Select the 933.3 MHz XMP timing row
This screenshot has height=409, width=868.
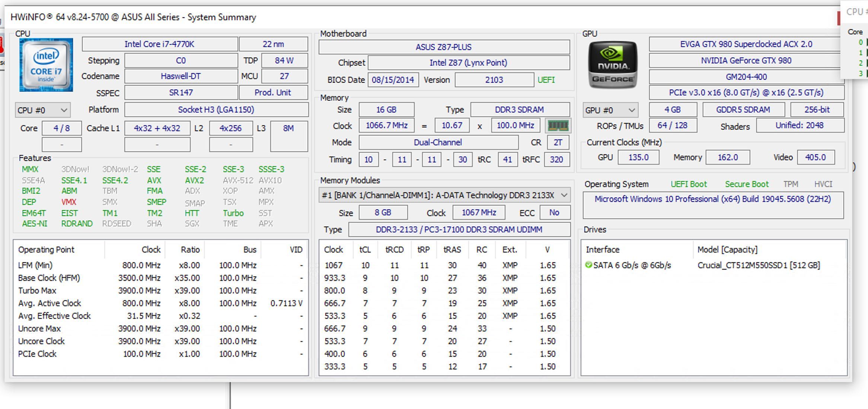444,278
